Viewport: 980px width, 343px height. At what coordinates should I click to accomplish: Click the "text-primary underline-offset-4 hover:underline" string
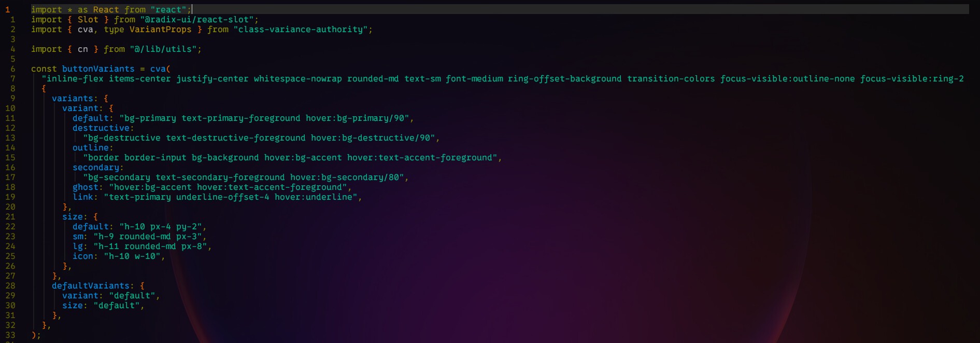click(230, 197)
